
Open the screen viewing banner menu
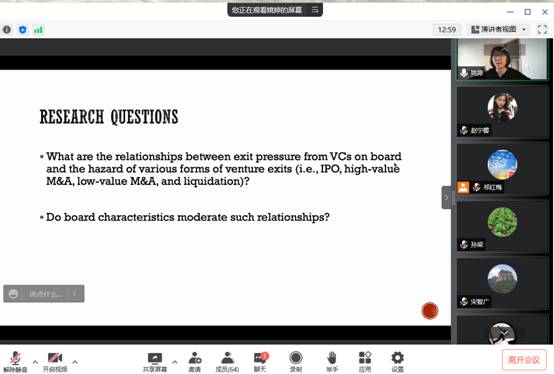click(x=315, y=10)
